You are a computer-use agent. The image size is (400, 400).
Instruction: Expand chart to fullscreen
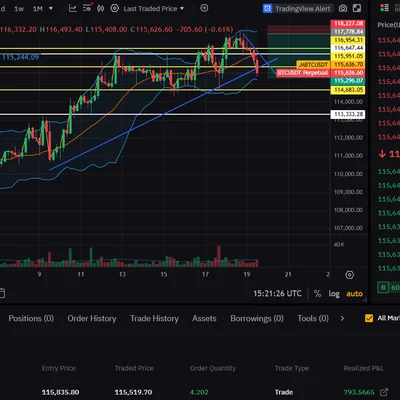[357, 8]
